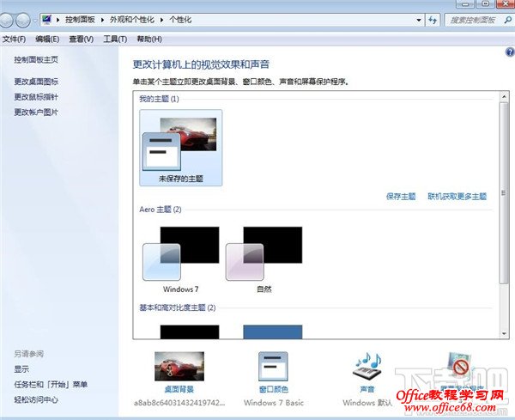Apply the 自然 Aero theme
The image size is (515, 420).
pos(264,259)
